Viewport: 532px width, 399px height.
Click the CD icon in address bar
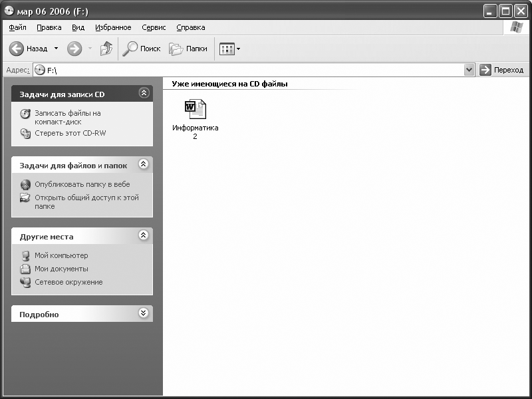tap(40, 70)
